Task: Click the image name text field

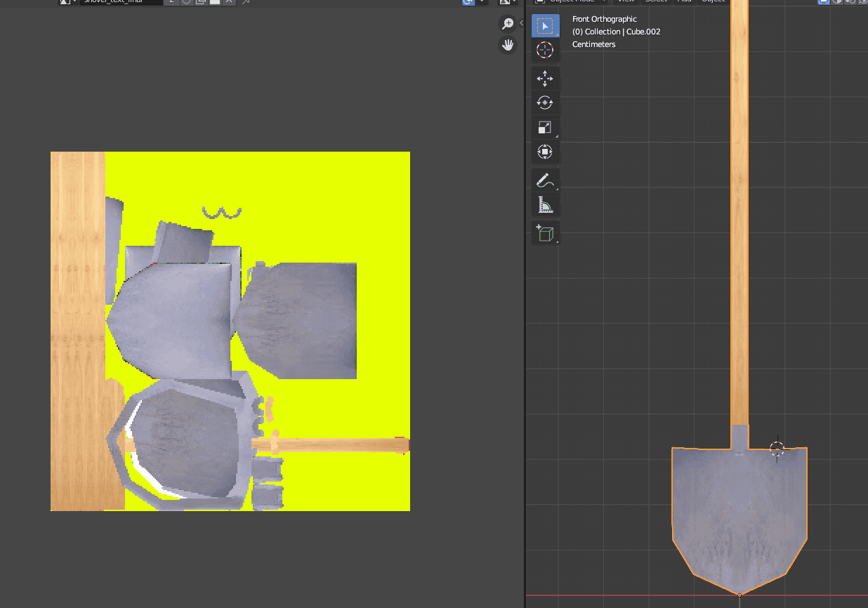Action: coord(119,2)
